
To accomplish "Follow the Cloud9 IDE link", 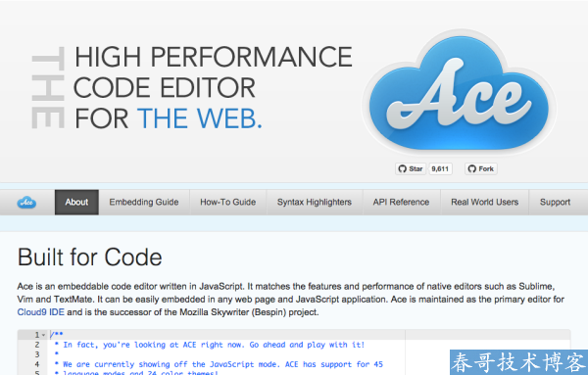I will [x=41, y=312].
